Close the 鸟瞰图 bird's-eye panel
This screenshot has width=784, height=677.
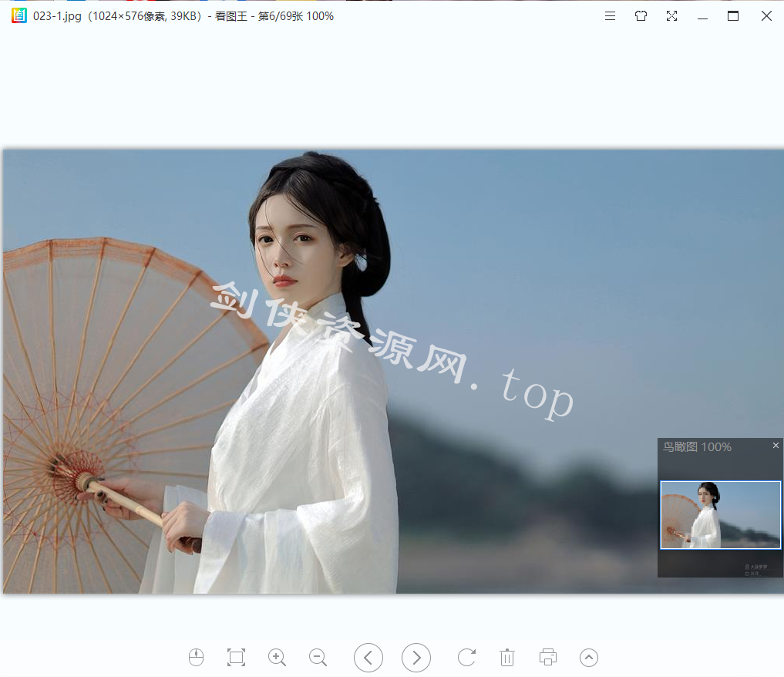coord(776,446)
